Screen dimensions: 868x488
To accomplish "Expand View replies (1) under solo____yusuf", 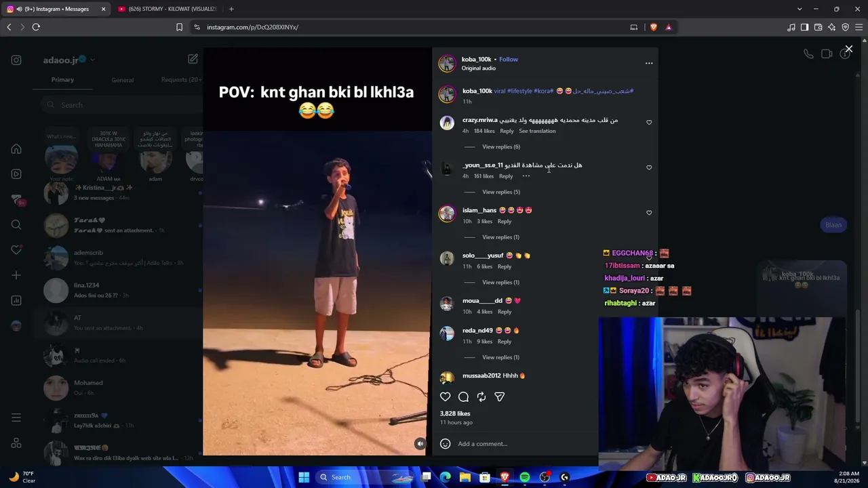I will pyautogui.click(x=500, y=282).
